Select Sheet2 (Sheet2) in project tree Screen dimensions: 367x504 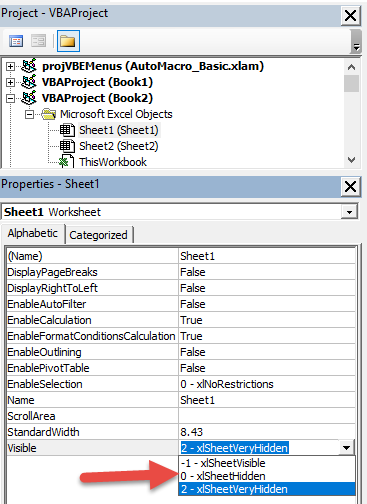(119, 146)
